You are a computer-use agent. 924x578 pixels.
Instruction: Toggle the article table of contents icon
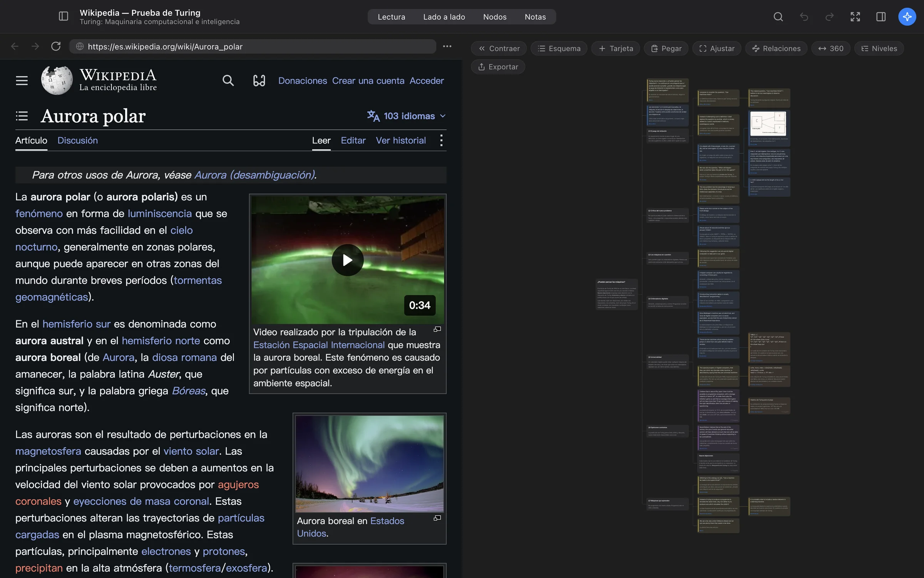22,116
